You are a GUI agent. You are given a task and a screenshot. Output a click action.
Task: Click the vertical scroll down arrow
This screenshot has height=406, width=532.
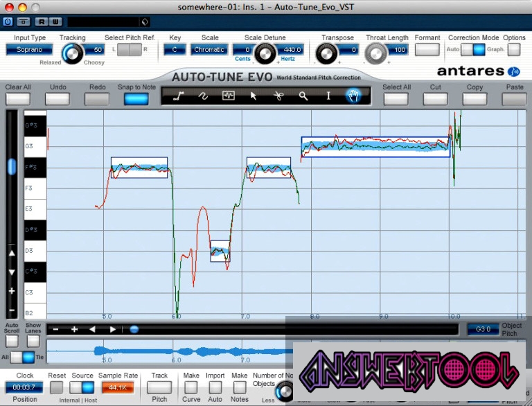click(x=12, y=272)
